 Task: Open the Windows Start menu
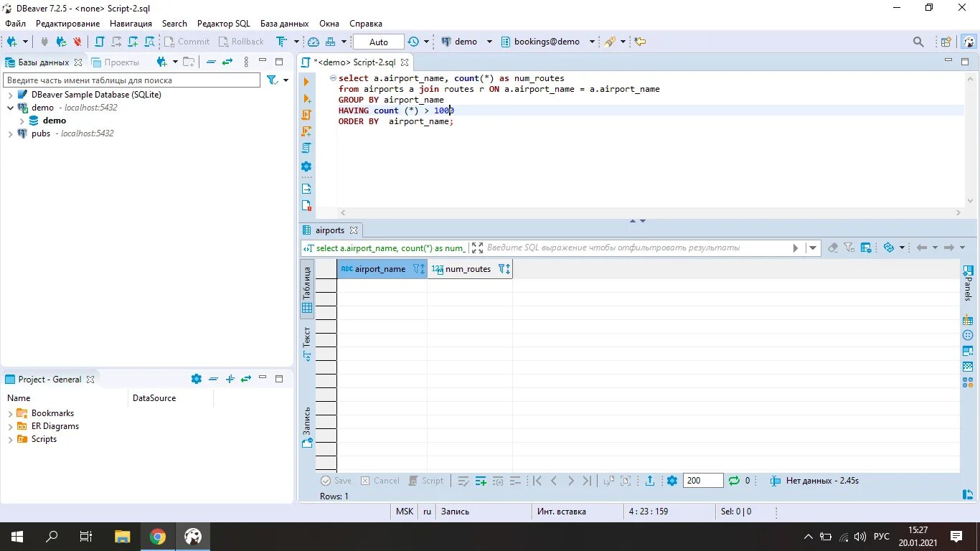click(x=17, y=536)
